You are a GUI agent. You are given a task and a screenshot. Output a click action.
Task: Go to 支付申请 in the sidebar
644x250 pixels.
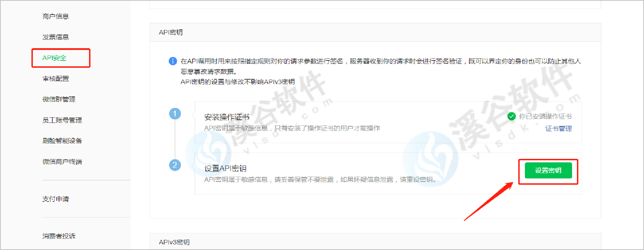click(x=56, y=199)
